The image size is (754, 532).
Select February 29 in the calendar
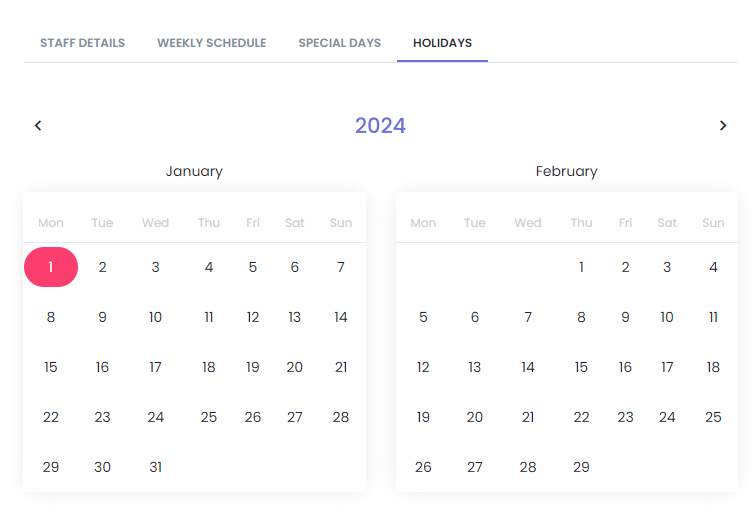click(581, 467)
